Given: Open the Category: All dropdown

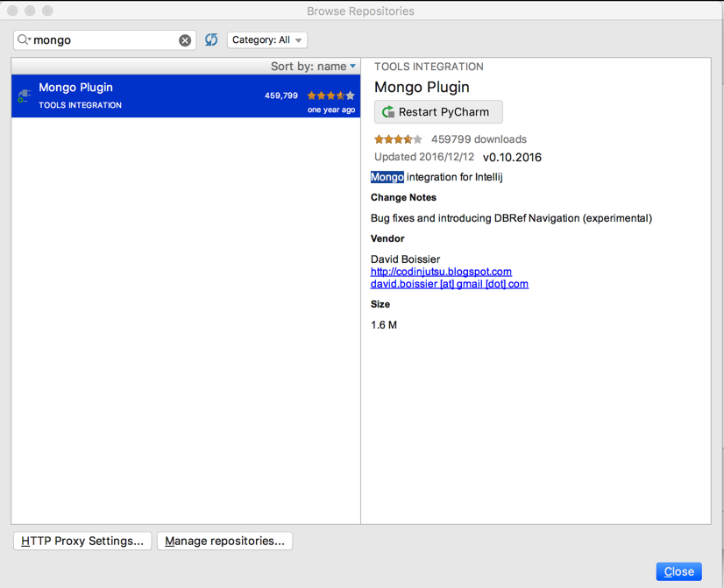Looking at the screenshot, I should coord(266,40).
